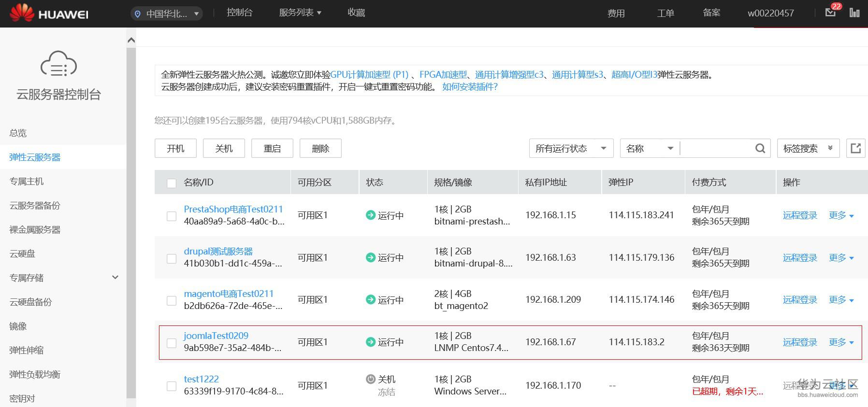Image resolution: width=868 pixels, height=407 pixels.
Task: Click the search magnifier icon
Action: (x=760, y=148)
